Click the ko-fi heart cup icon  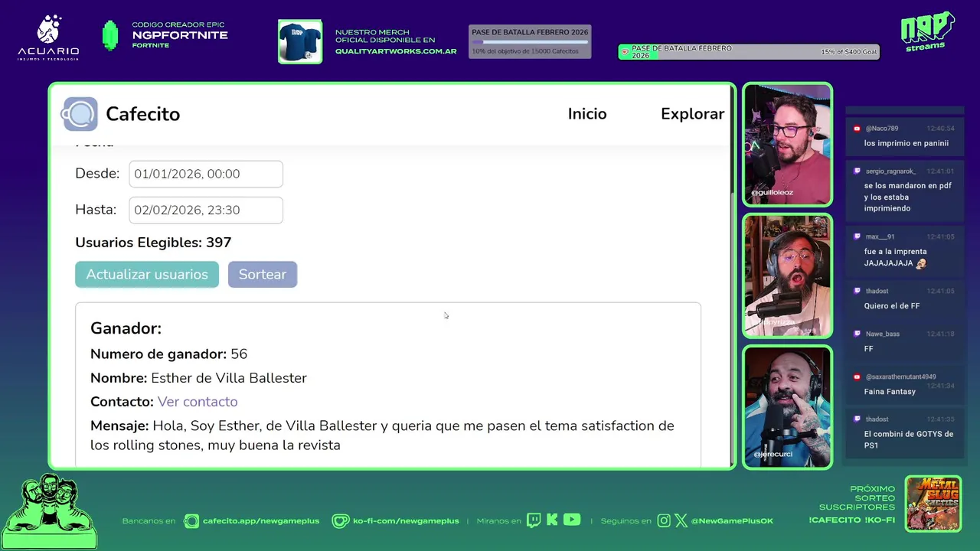pyautogui.click(x=341, y=521)
